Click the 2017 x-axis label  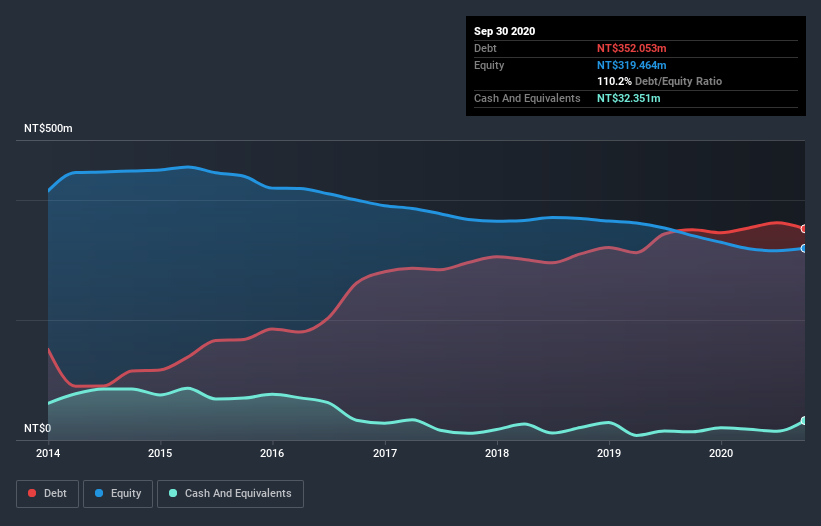[385, 453]
